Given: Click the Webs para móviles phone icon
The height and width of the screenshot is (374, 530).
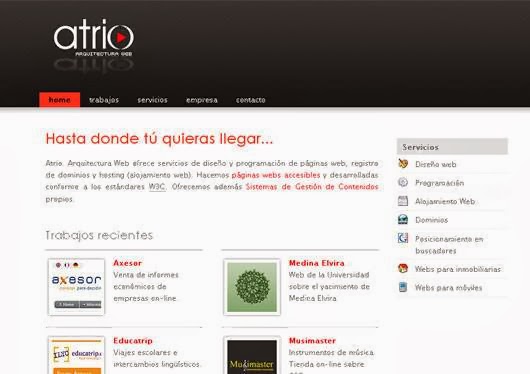Looking at the screenshot, I should click(403, 287).
